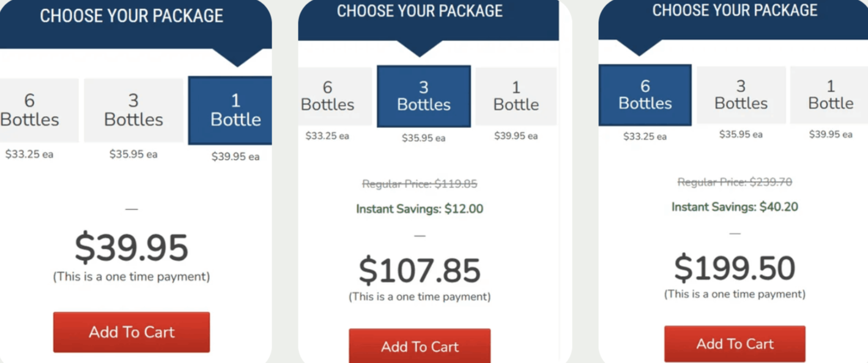Select the 6 Bottles tab in the $39.95 card
This screenshot has width=868, height=363.
point(34,110)
